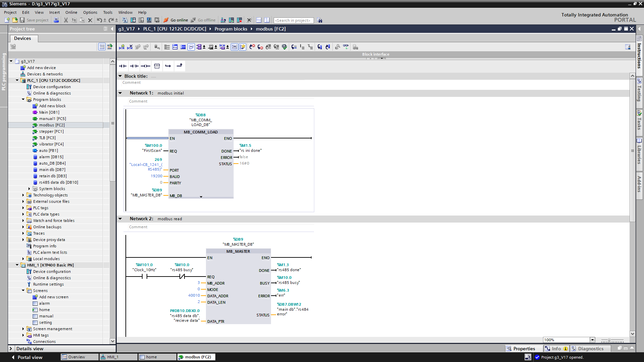Click the editor vertical scrollbar
The height and width of the screenshot is (362, 644).
[632, 151]
